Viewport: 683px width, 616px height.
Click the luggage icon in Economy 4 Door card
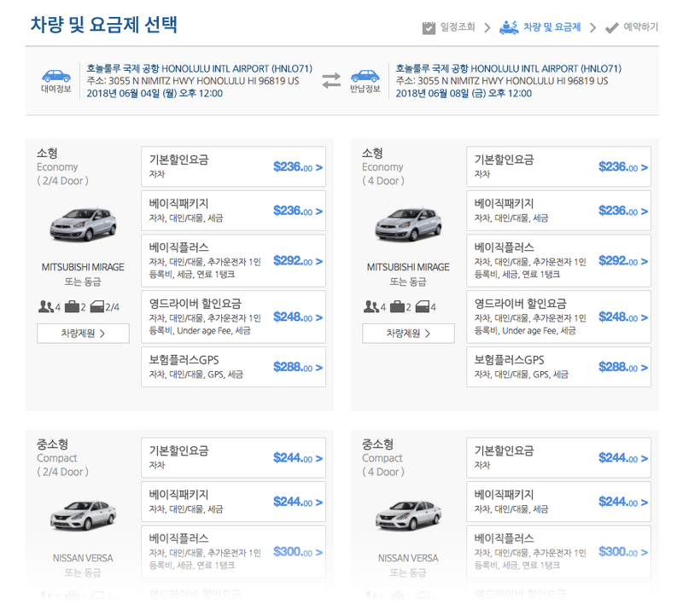click(x=397, y=307)
